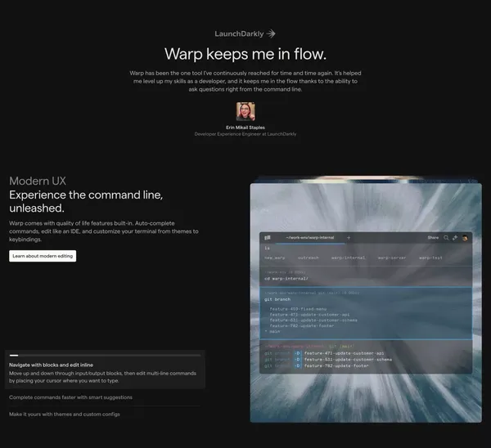Viewport: 491px width, 448px height.
Task: Click the Erin Mikail Staples name
Action: coord(245,128)
